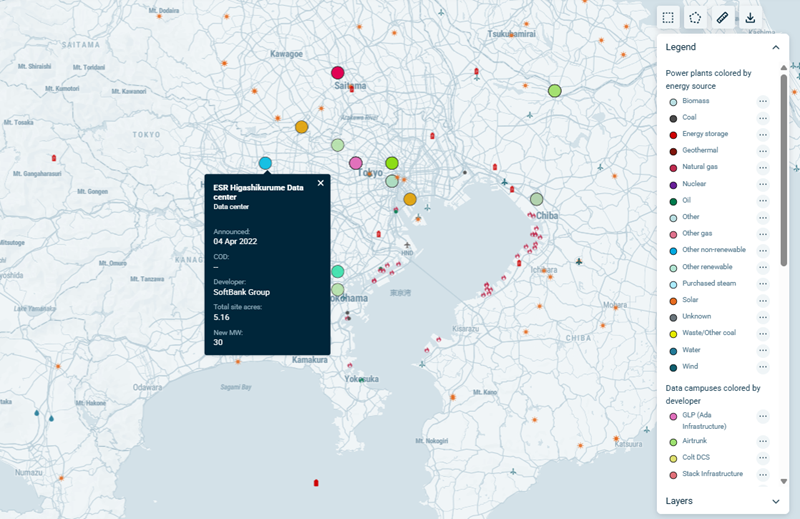The width and height of the screenshot is (800, 519).
Task: Open more options for Solar legend item
Action: pos(762,300)
